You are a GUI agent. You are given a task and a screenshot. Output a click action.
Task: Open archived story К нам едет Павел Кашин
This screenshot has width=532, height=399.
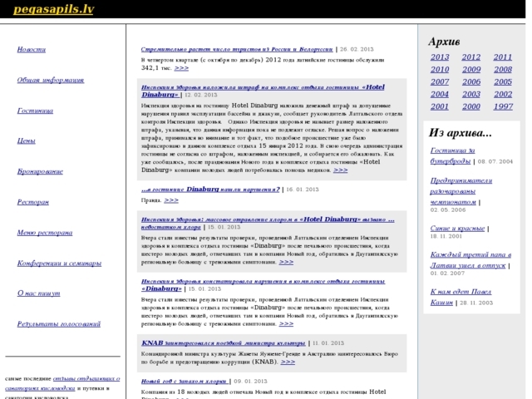tap(456, 298)
